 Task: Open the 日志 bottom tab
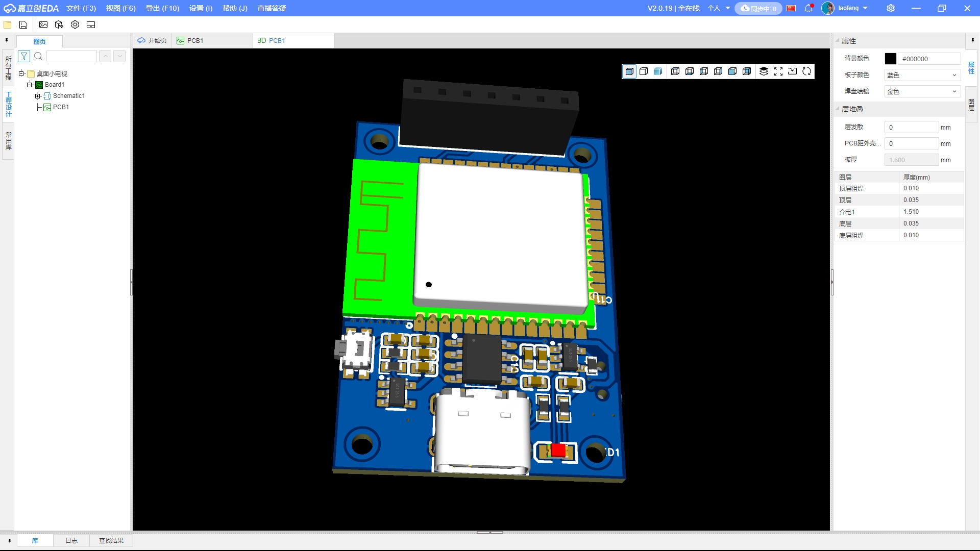click(71, 540)
